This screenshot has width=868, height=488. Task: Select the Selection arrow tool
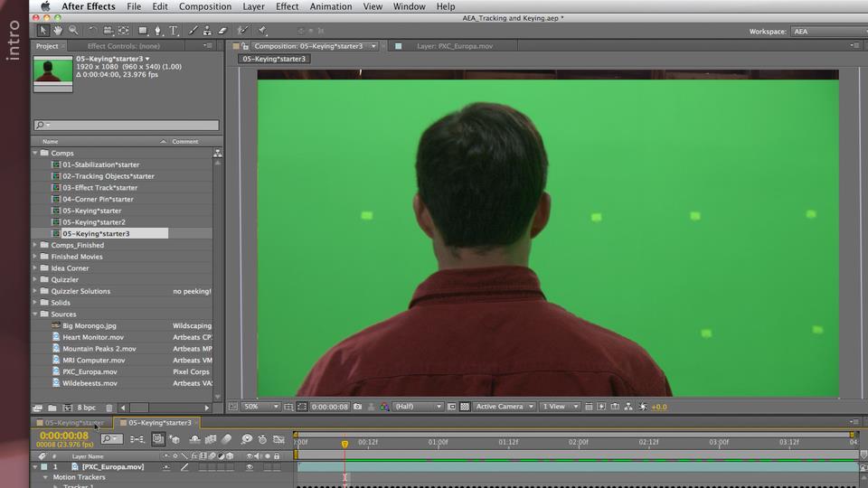pyautogui.click(x=42, y=31)
